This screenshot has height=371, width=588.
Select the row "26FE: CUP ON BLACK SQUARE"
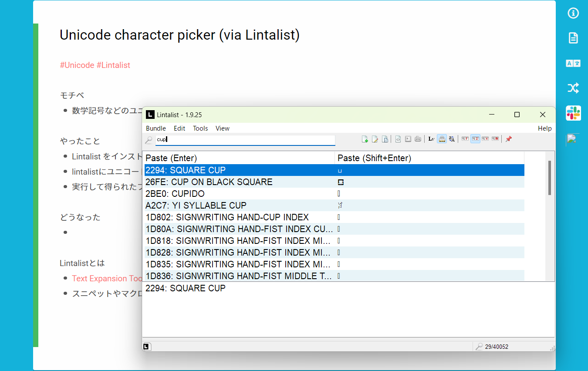[x=334, y=182]
